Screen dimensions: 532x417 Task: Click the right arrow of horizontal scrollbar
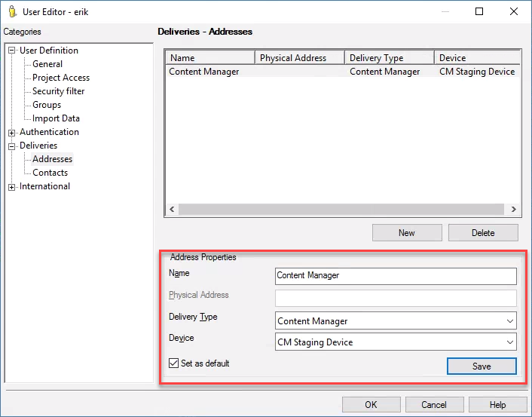[514, 209]
